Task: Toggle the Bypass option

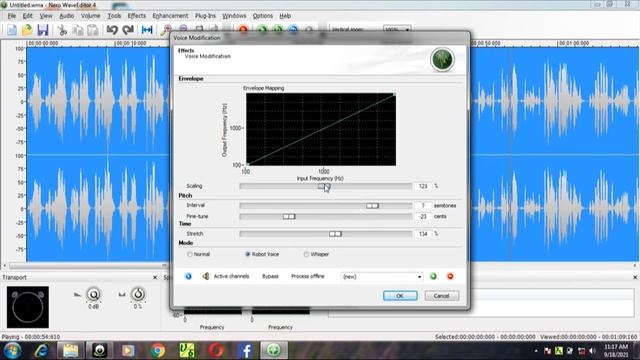Action: click(270, 276)
